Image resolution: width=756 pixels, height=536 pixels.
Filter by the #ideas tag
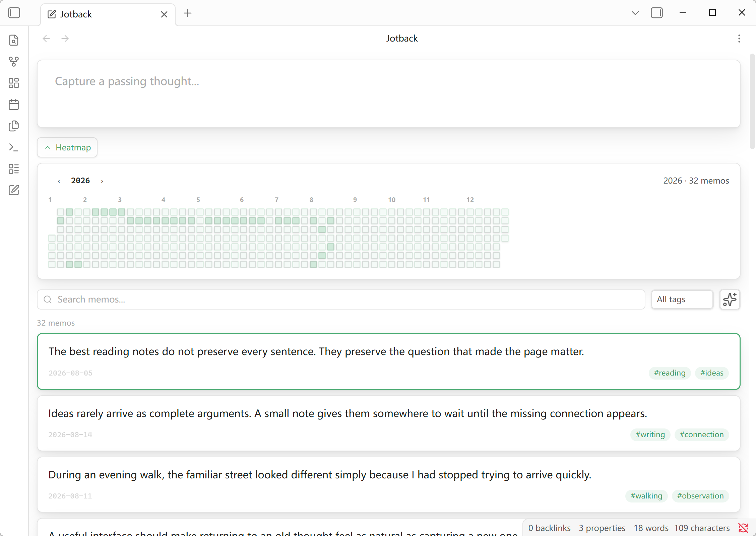(x=712, y=373)
